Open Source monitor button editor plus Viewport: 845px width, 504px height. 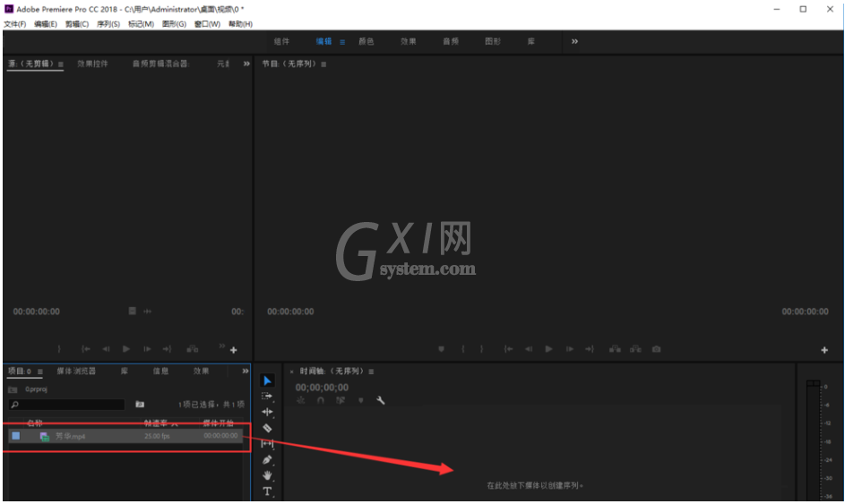(233, 350)
